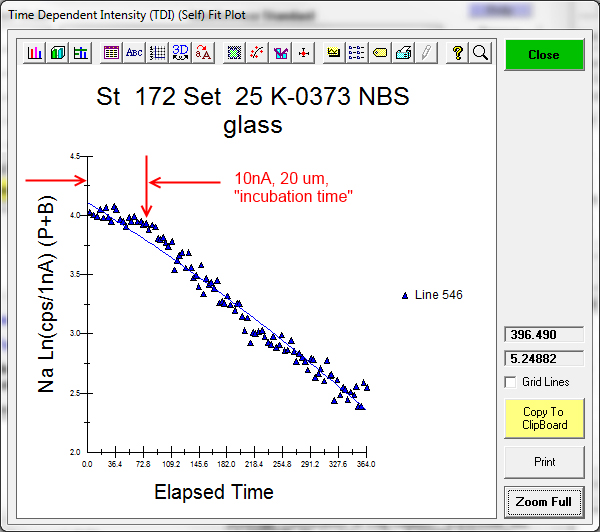Screen dimensions: 600x532
Task: Click the Copy To ClipBoard button
Action: coord(544,418)
